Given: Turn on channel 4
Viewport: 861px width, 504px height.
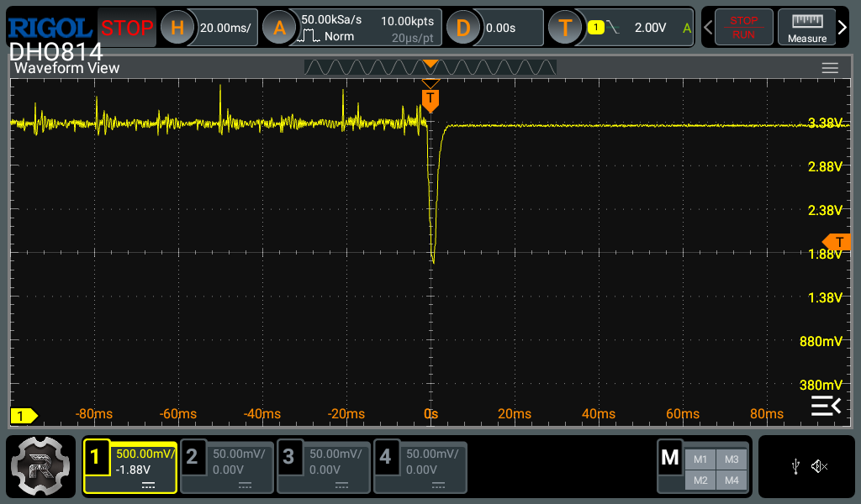Looking at the screenshot, I should point(420,467).
